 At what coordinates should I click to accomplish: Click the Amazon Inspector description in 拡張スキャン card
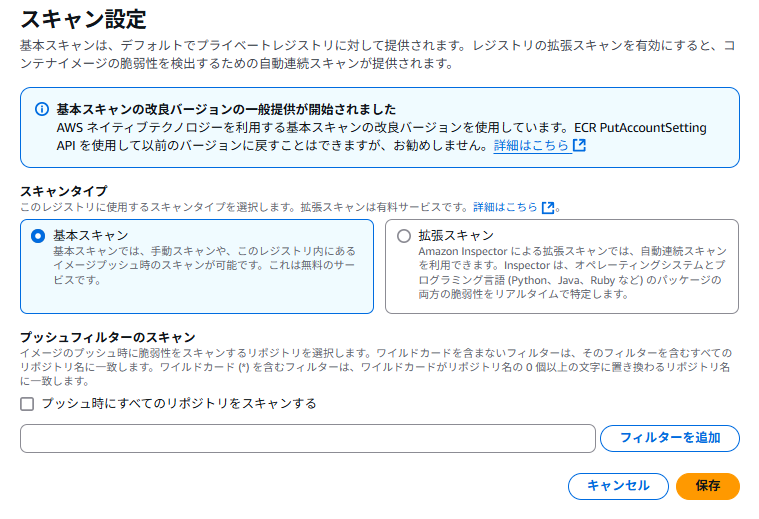coord(572,273)
